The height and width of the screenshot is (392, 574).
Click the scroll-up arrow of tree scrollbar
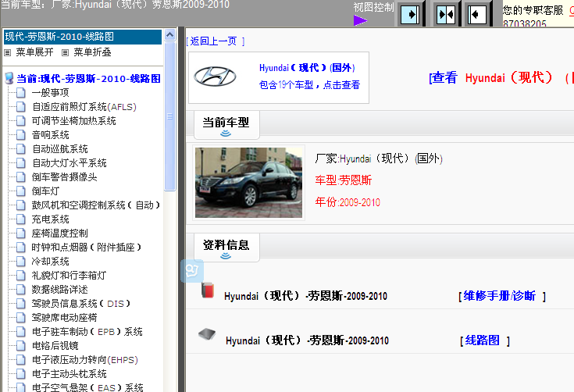click(x=170, y=35)
